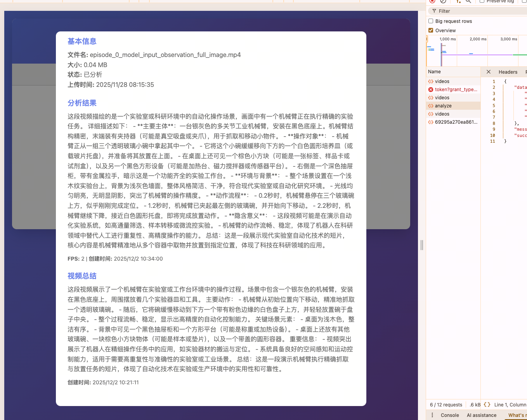This screenshot has height=420, width=527.
Task: Toggle the network filter funnel icon
Action: pyautogui.click(x=458, y=1)
